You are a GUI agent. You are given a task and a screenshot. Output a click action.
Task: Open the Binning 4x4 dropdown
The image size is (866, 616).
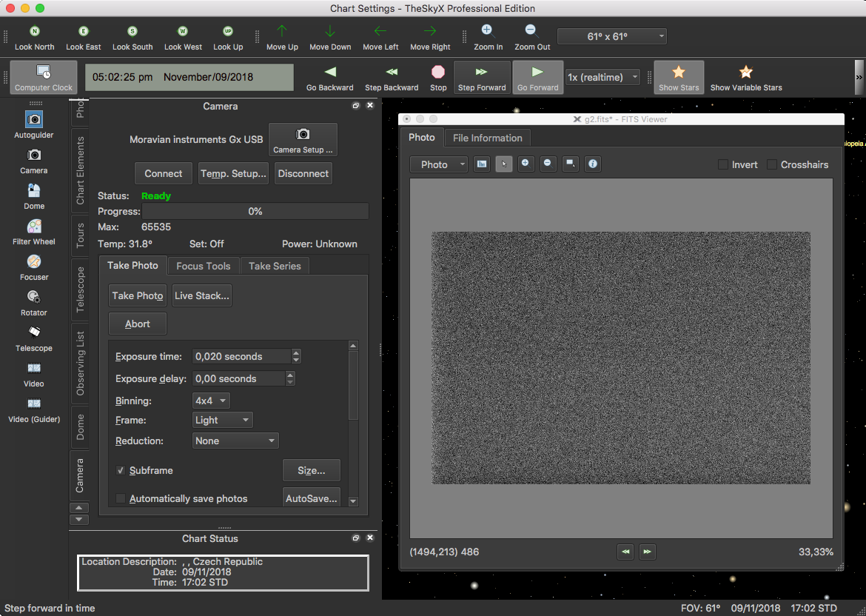[x=211, y=401]
